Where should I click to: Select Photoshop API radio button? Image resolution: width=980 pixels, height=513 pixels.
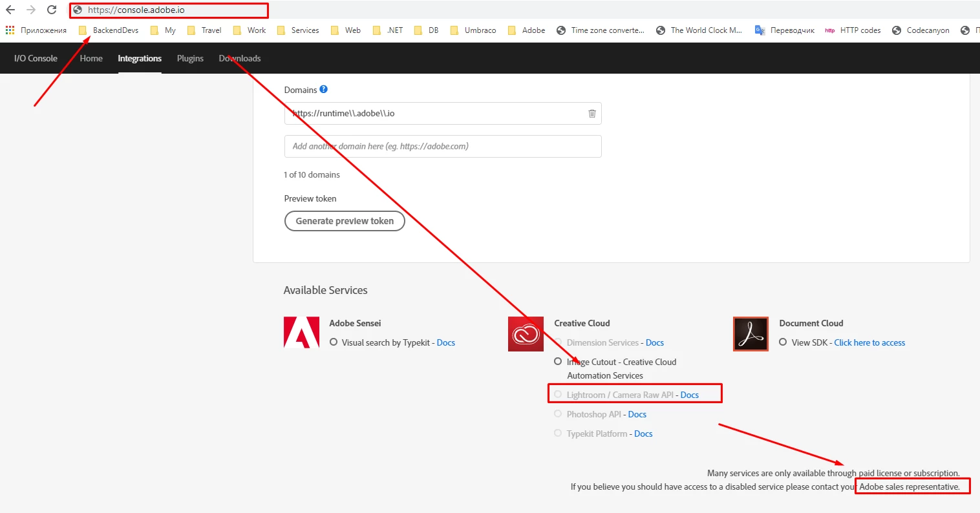(x=558, y=414)
